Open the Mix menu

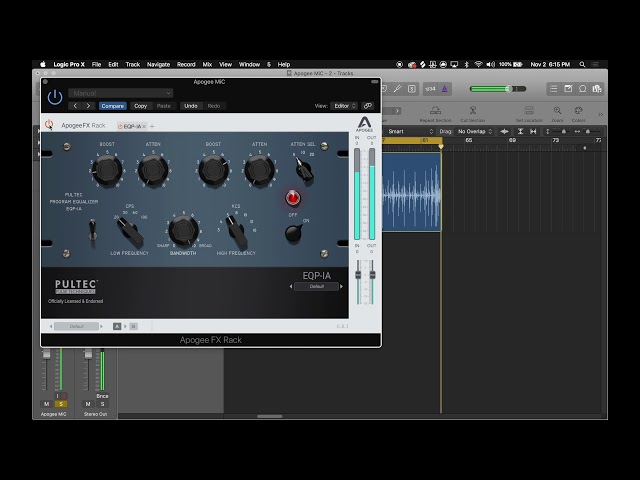(207, 64)
